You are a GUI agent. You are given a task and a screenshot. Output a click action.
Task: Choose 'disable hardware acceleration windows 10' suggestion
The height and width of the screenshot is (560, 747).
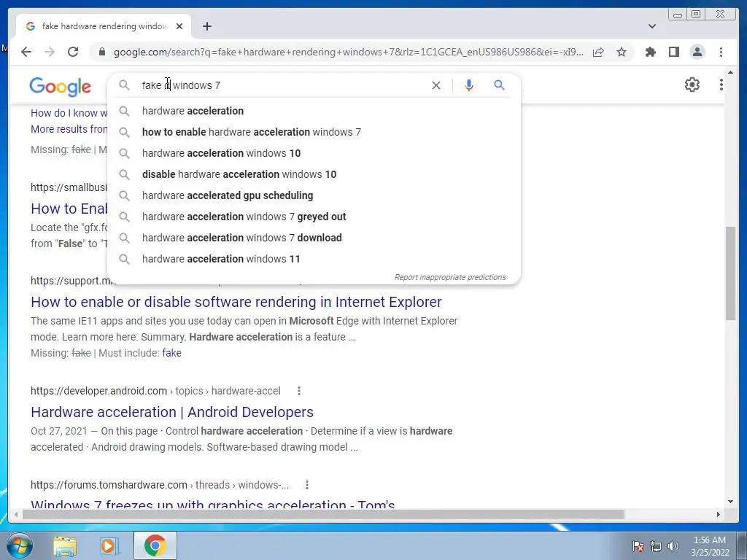(314, 174)
